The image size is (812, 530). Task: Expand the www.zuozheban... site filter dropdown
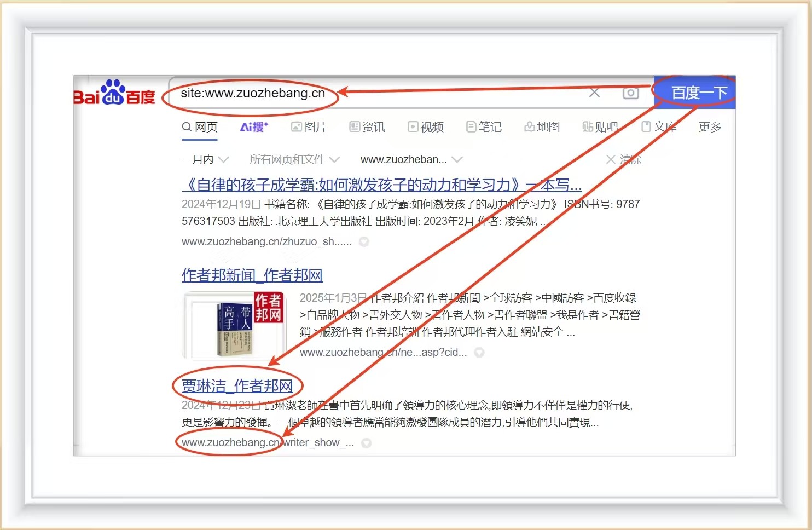tap(411, 159)
